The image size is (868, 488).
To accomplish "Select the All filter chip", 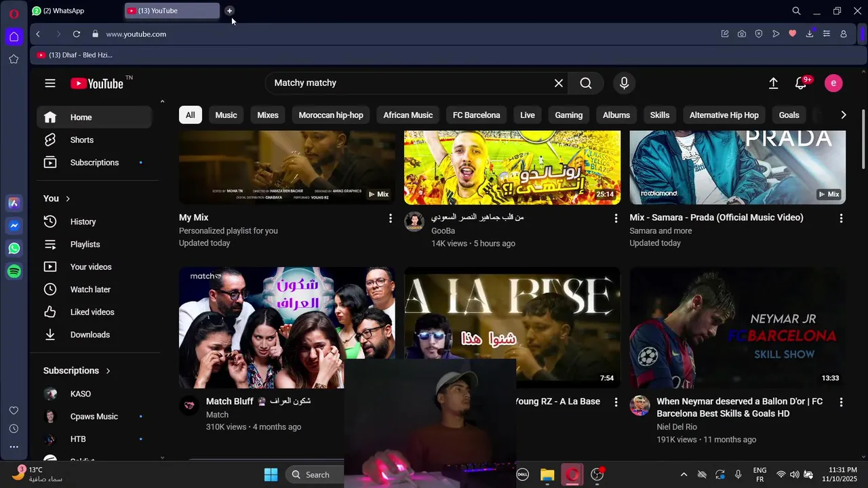I will tap(191, 115).
